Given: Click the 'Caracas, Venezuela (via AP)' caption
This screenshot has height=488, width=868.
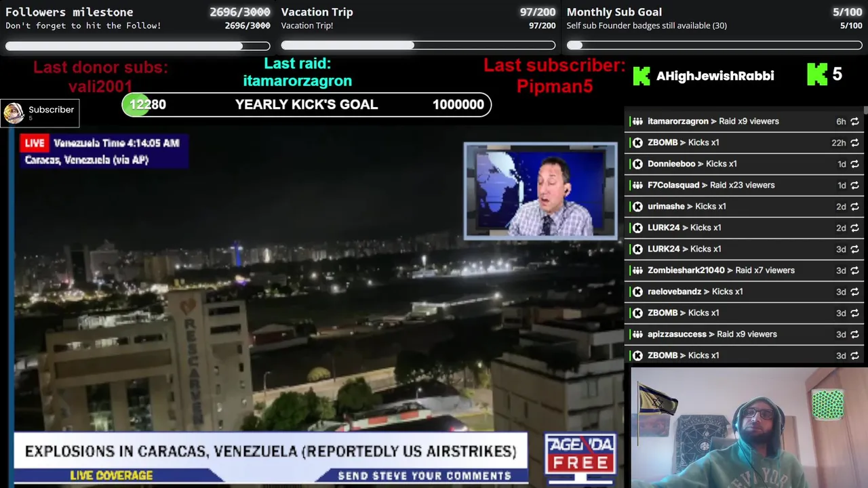Looking at the screenshot, I should coord(86,160).
